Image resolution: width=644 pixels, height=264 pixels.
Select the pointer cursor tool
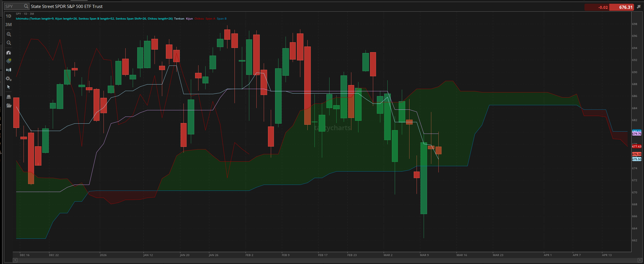[9, 87]
